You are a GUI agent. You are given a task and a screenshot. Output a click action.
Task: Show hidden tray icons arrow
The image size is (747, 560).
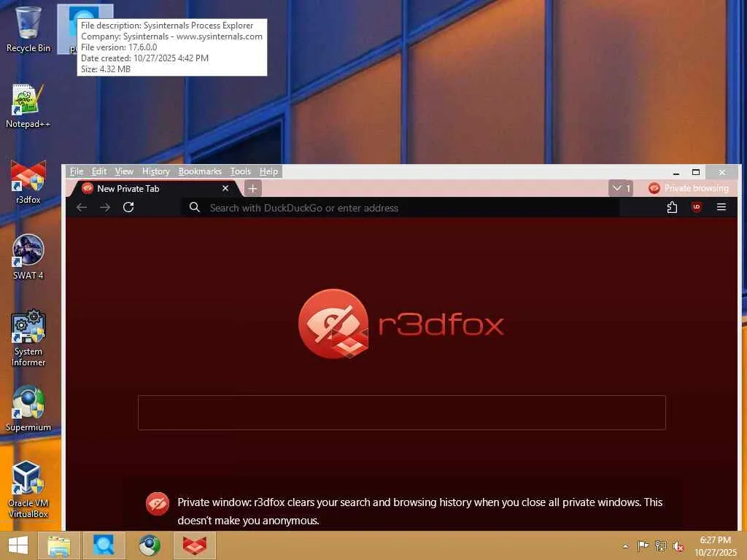coord(625,546)
